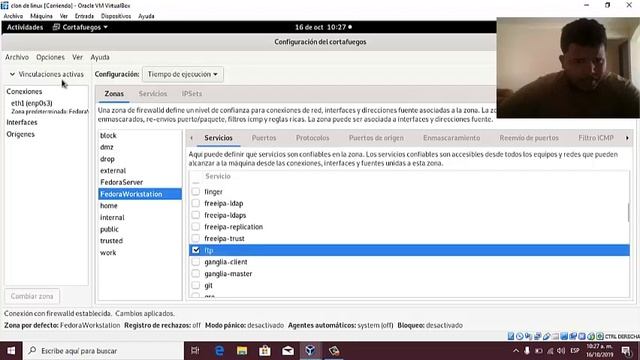The image size is (640, 360).
Task: Open the Tiempo de ejecución configuration dropdown
Action: pyautogui.click(x=183, y=74)
